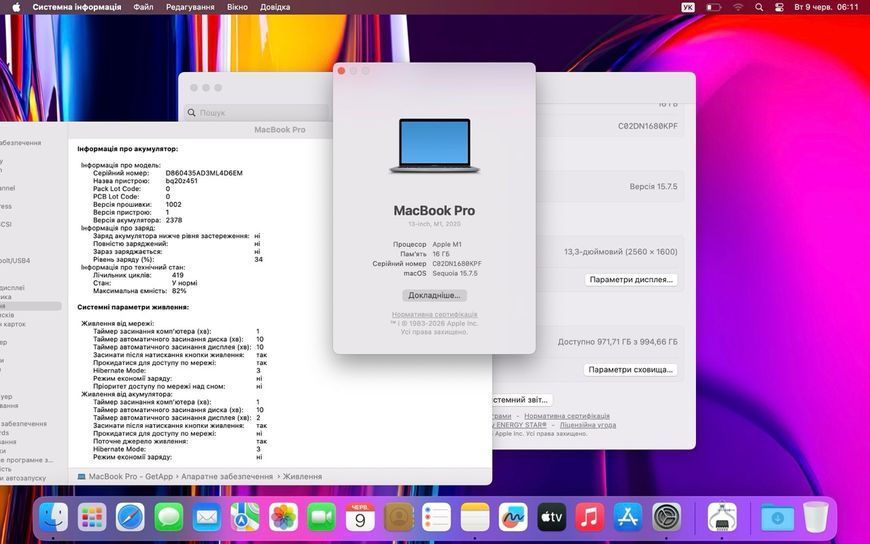Image resolution: width=870 pixels, height=544 pixels.
Task: Open Contacts app in the Dock
Action: 398,517
